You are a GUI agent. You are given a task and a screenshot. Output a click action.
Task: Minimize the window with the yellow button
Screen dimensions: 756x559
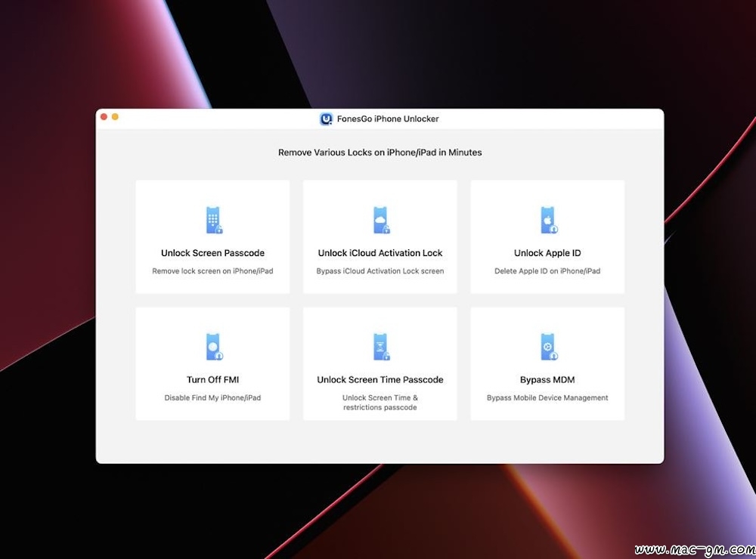click(115, 116)
